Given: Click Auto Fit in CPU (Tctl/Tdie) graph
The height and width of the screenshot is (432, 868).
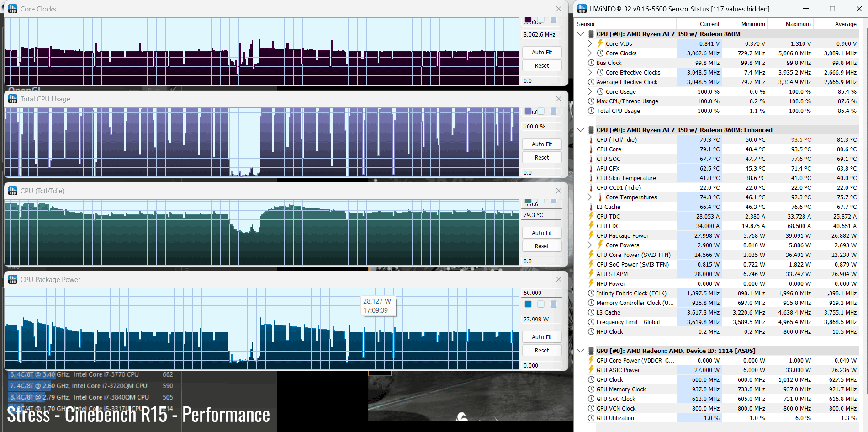Looking at the screenshot, I should [542, 233].
